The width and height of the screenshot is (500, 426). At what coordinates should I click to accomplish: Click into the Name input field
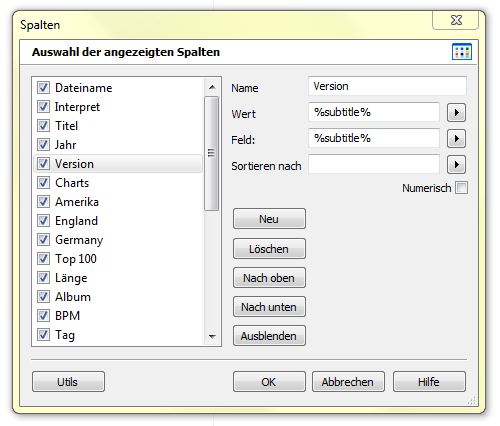tap(387, 86)
